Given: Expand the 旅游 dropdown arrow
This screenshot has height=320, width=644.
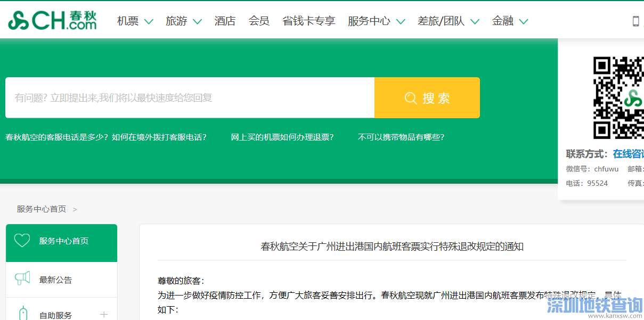Looking at the screenshot, I should [x=197, y=22].
